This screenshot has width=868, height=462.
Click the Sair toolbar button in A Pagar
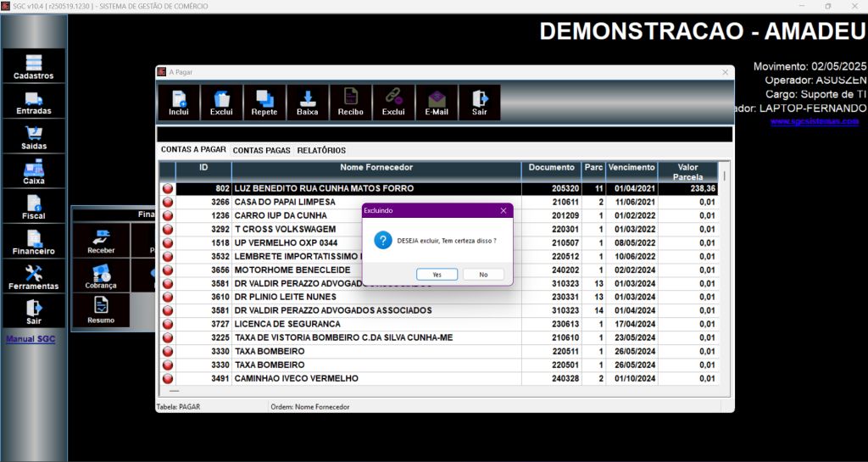tap(480, 103)
